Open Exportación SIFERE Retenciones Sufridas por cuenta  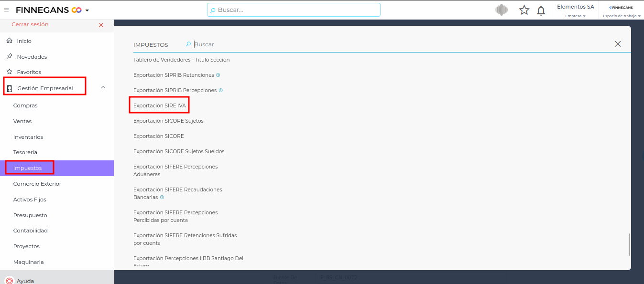pos(185,239)
